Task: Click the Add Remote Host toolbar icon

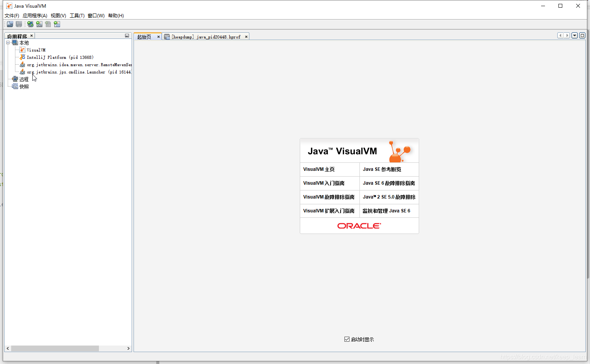Action: [x=30, y=24]
